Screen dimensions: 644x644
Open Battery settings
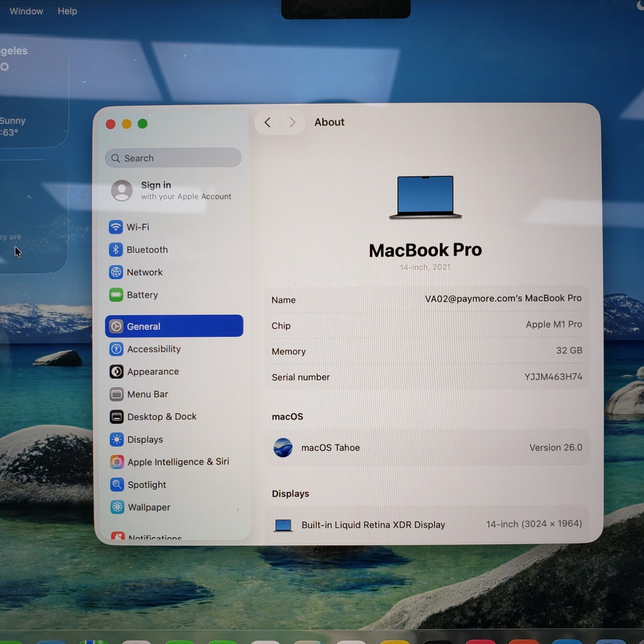click(x=142, y=295)
